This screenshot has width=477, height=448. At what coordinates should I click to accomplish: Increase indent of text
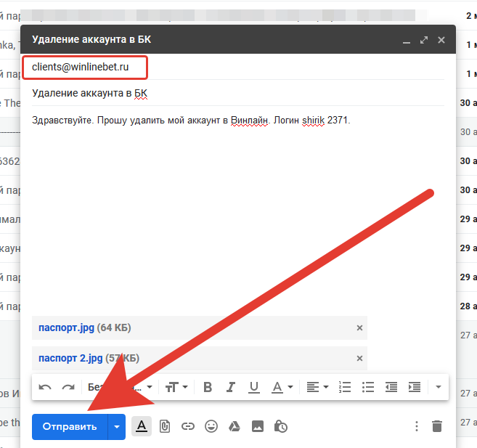click(415, 387)
